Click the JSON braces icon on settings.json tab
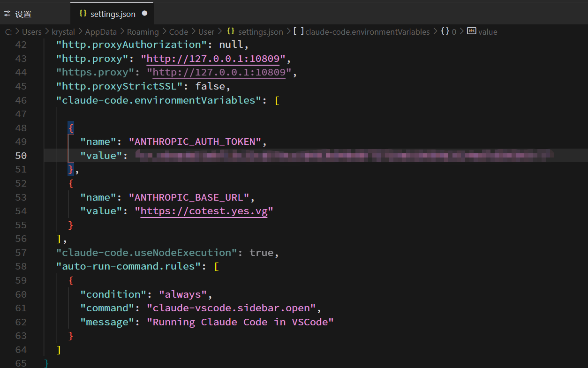This screenshot has width=588, height=368. point(83,14)
